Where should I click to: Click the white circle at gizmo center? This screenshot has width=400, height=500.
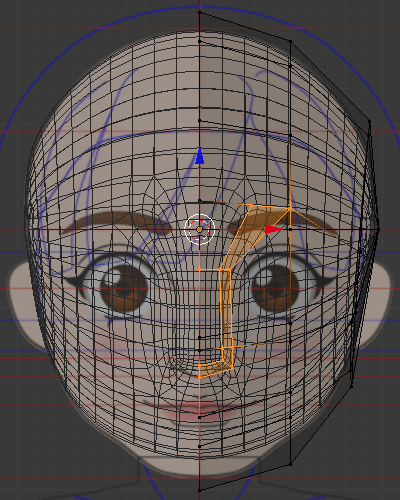pyautogui.click(x=200, y=229)
